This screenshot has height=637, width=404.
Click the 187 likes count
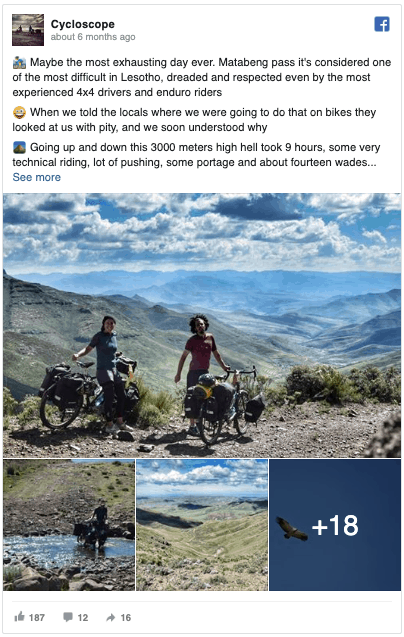coord(37,618)
